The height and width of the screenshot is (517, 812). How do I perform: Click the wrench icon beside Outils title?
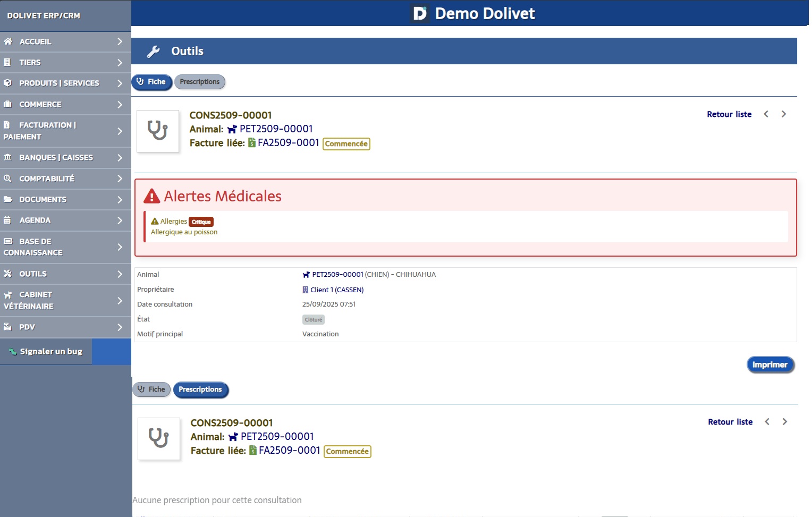pos(154,52)
